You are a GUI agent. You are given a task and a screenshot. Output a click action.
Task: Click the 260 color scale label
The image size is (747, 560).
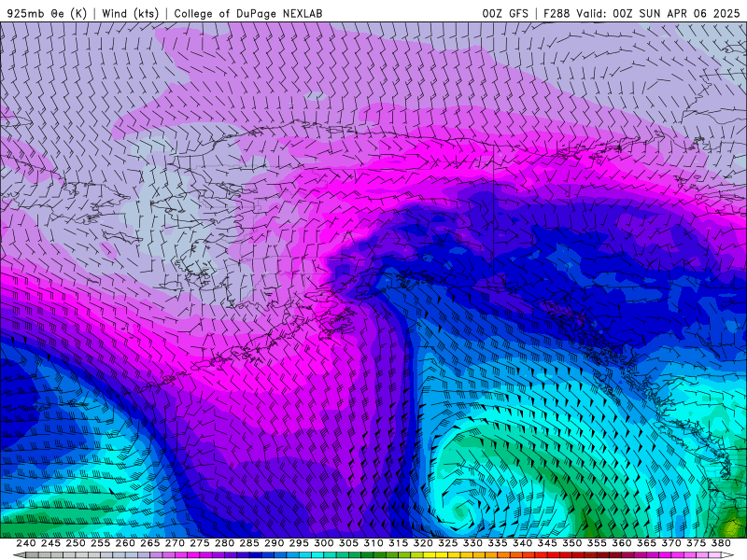pyautogui.click(x=125, y=543)
